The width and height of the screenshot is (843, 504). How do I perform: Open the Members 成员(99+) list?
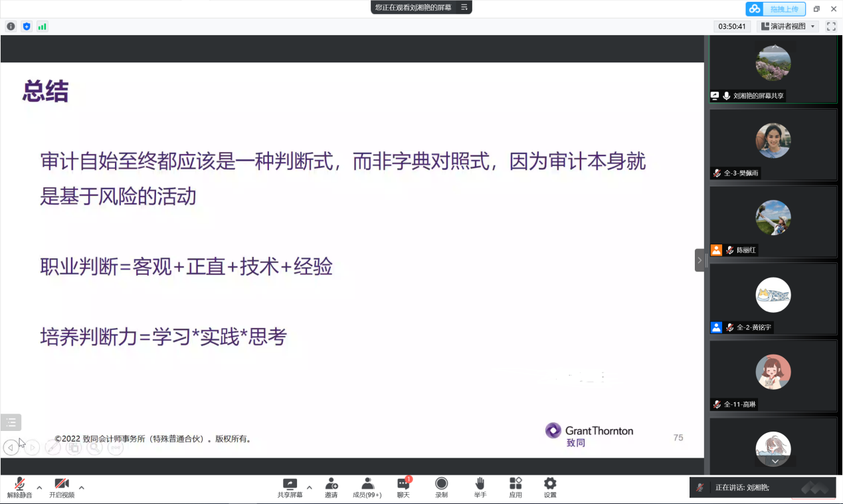pos(367,487)
